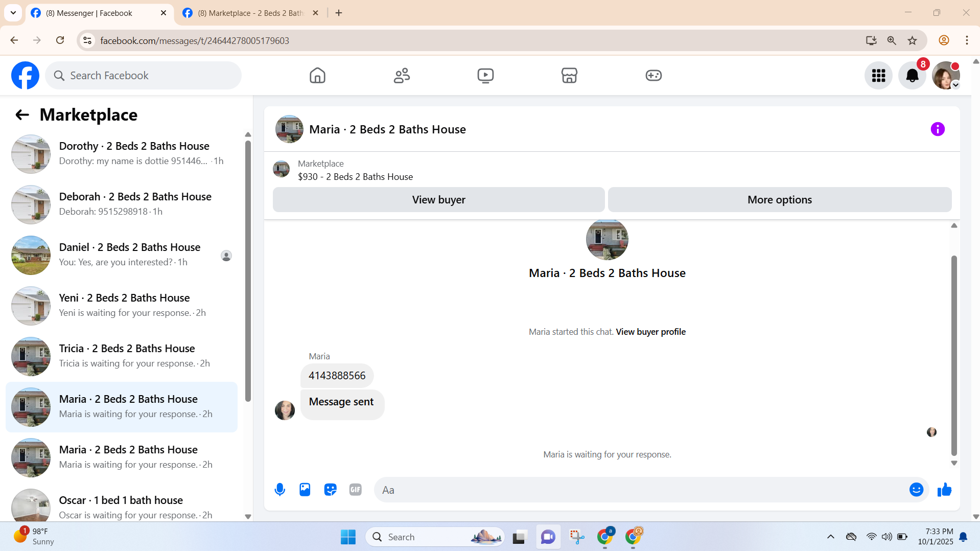Open the Chrome three-dot menu
The height and width of the screenshot is (551, 980).
point(967,40)
